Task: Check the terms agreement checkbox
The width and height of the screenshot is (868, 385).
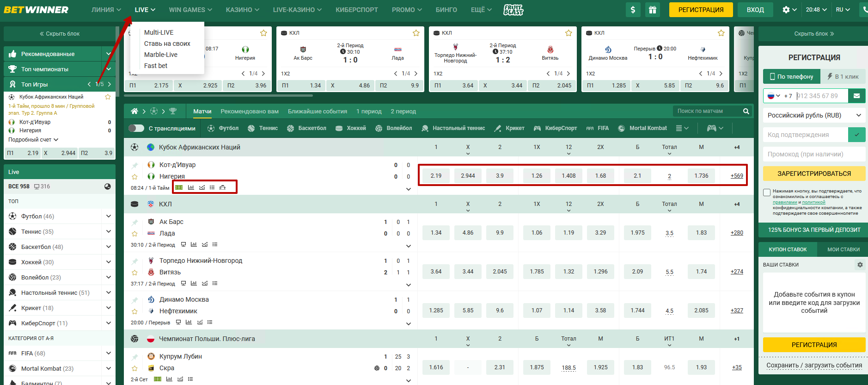Action: tap(767, 192)
